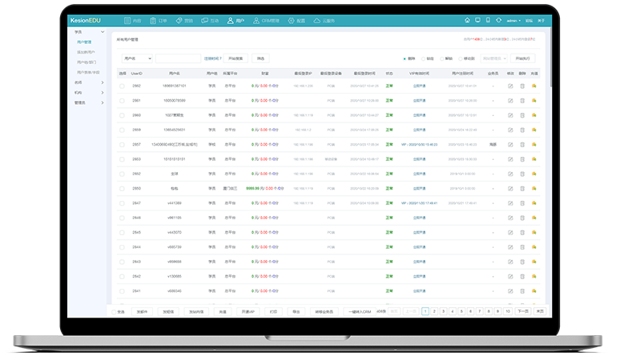Click the search keyword input field

pyautogui.click(x=177, y=58)
